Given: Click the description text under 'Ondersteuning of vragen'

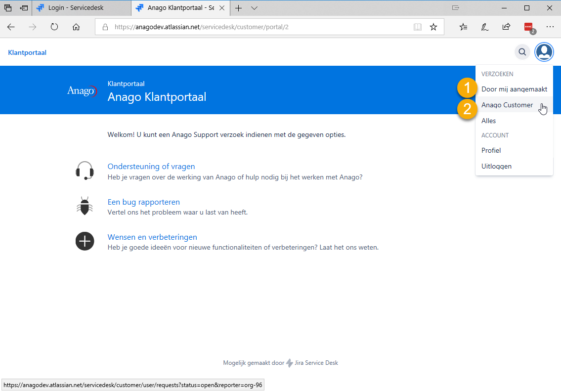Looking at the screenshot, I should click(235, 177).
